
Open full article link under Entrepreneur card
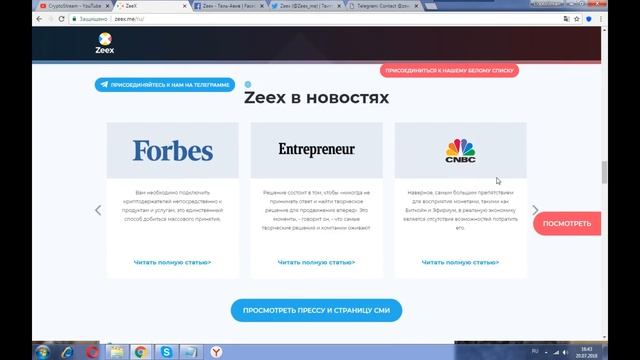pos(316,262)
